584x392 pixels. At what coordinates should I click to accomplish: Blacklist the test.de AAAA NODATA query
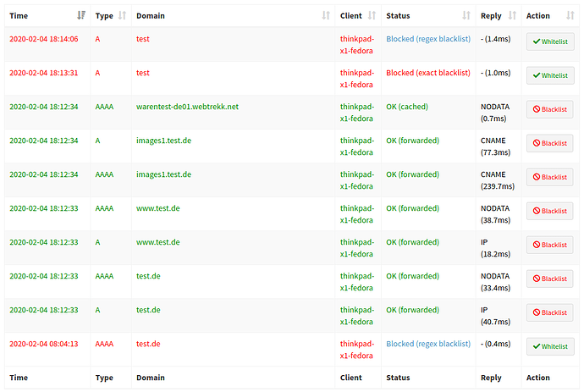tap(549, 279)
